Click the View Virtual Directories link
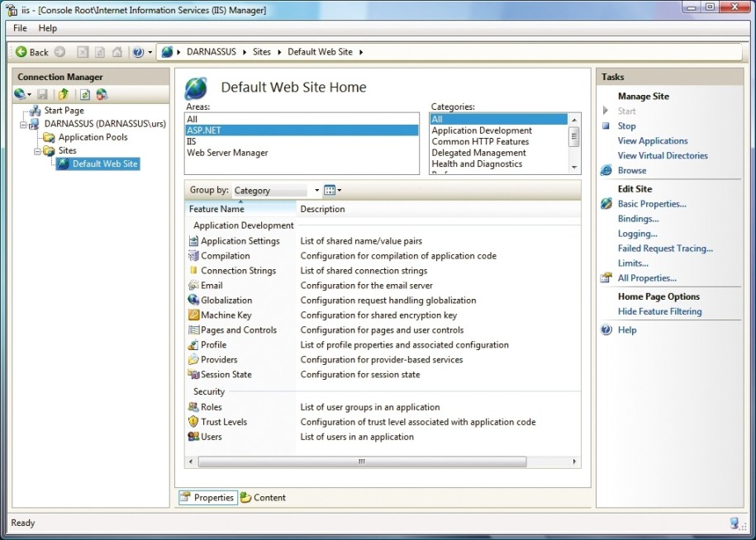 pos(663,155)
